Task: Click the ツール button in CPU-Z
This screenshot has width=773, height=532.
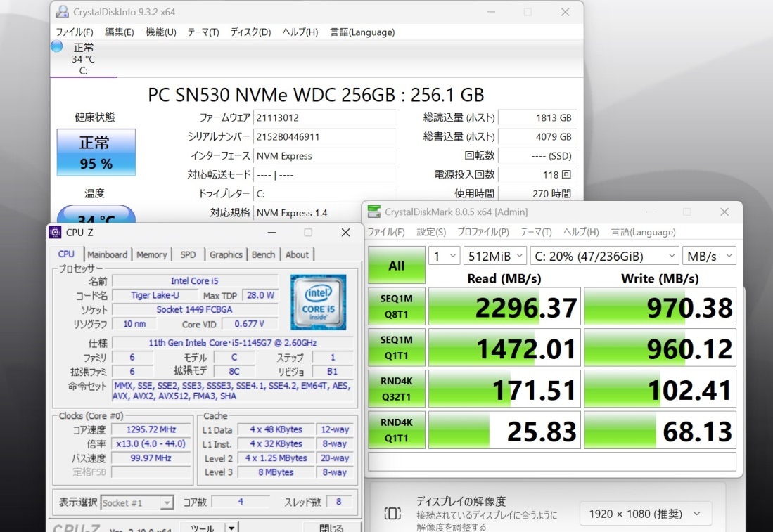Action: (203, 527)
